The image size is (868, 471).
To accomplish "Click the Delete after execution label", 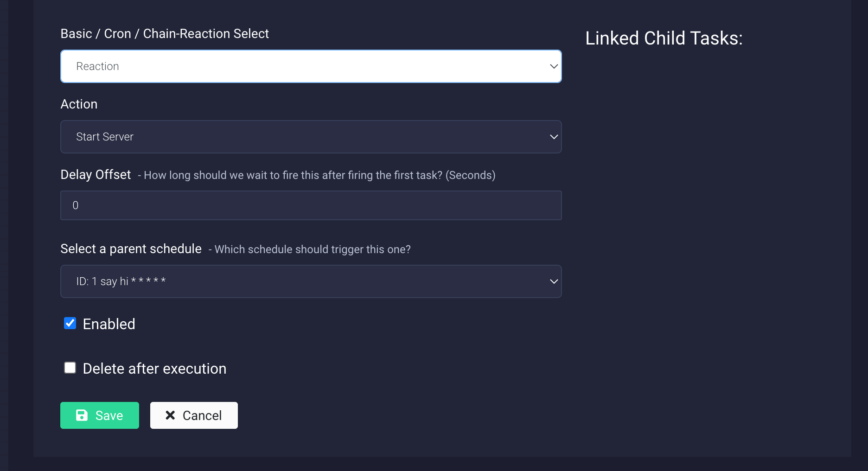I will (154, 369).
